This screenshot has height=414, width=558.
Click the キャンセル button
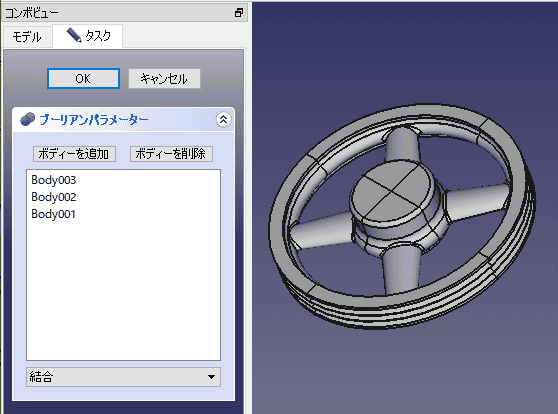click(164, 78)
